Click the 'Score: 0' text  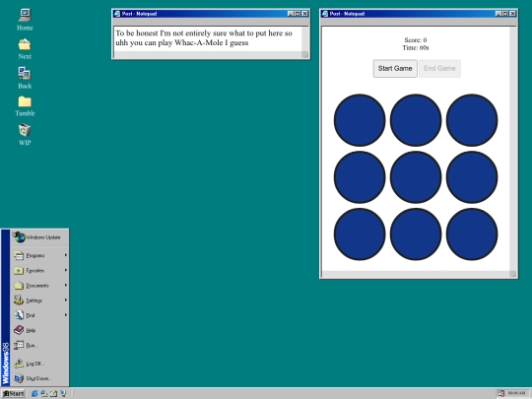[x=416, y=40]
